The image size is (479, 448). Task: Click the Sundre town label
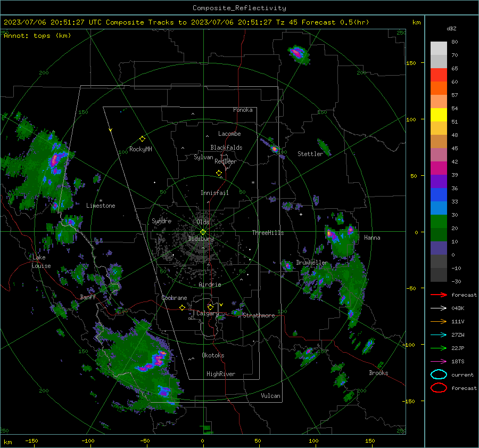[162, 221]
